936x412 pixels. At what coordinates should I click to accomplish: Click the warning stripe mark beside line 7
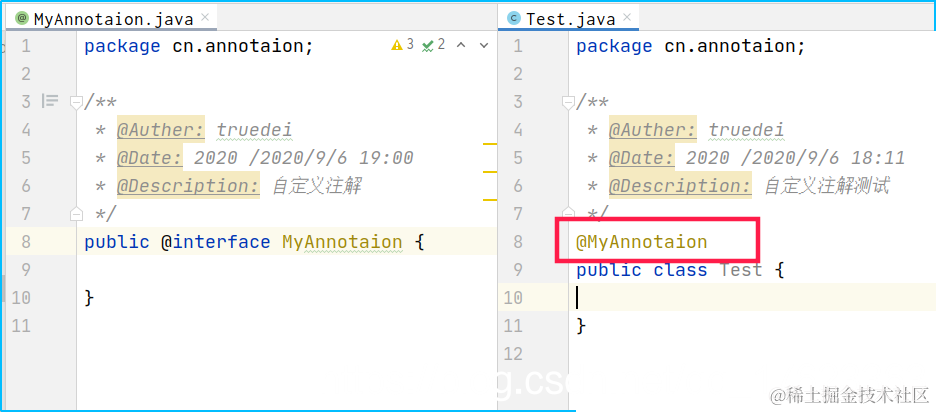pyautogui.click(x=489, y=199)
